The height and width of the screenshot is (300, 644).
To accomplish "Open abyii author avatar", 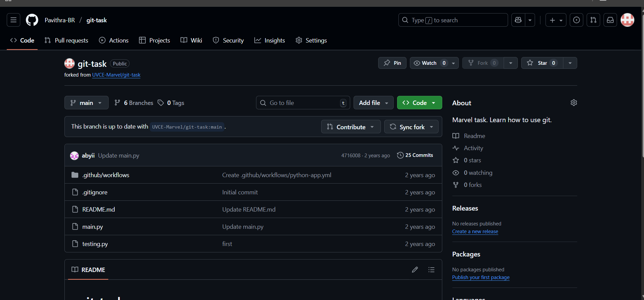I will pos(74,156).
